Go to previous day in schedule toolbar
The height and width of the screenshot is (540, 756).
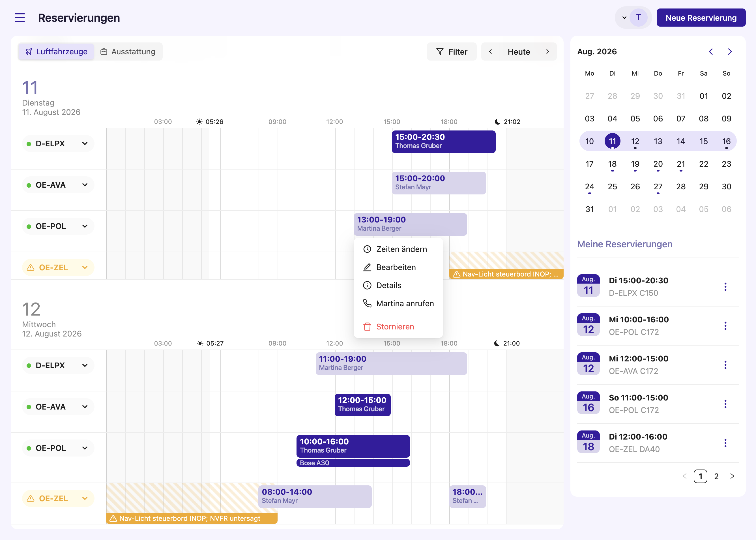tap(490, 52)
